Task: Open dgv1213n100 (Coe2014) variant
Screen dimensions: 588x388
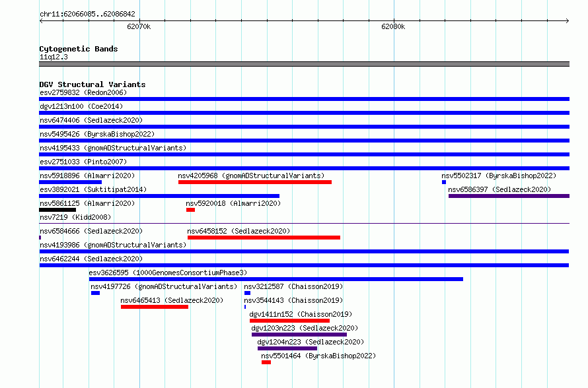Action: pos(81,106)
